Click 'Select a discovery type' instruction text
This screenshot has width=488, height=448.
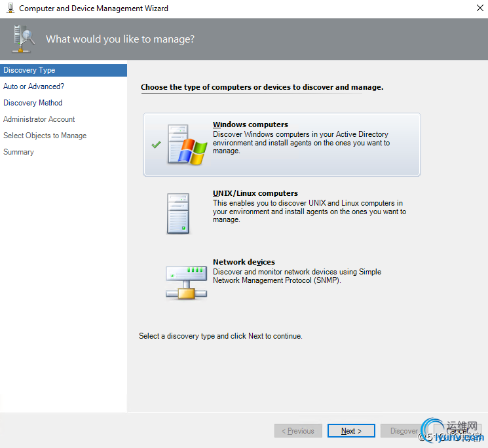[x=220, y=336]
